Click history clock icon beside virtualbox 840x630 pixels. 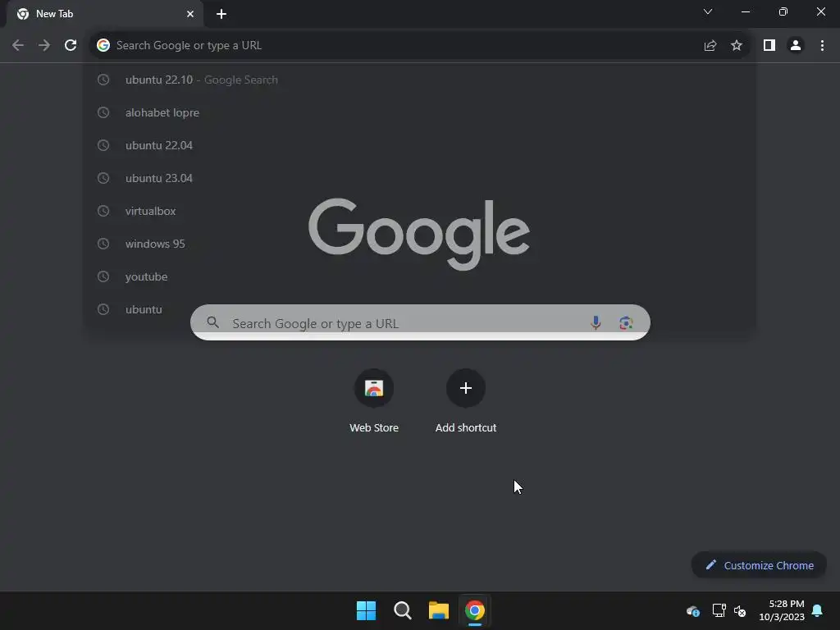103,211
